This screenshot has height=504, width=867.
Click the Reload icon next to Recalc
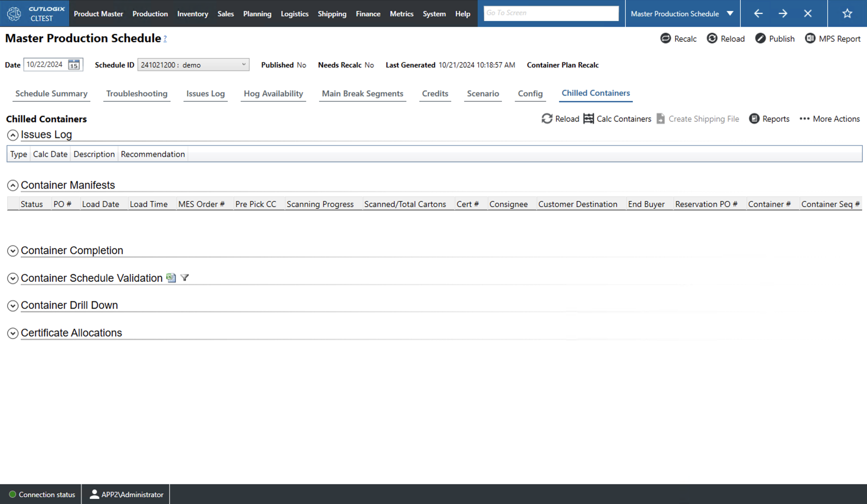click(x=712, y=39)
